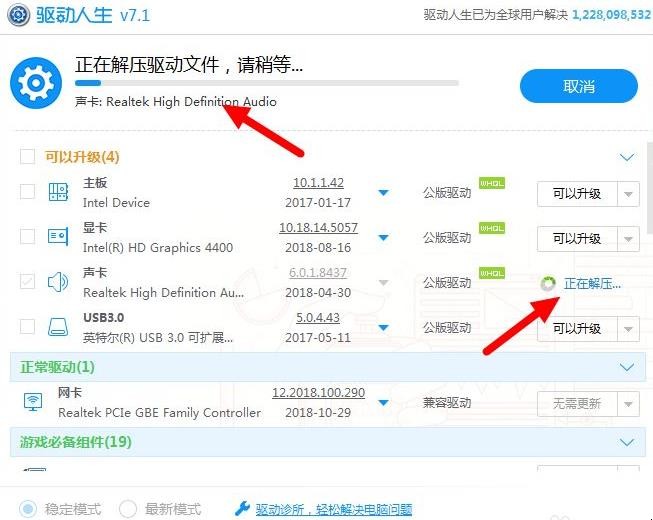Viewport: 653px width, 520px height.
Task: Click the 显卡 graphics card icon
Action: tap(58, 236)
